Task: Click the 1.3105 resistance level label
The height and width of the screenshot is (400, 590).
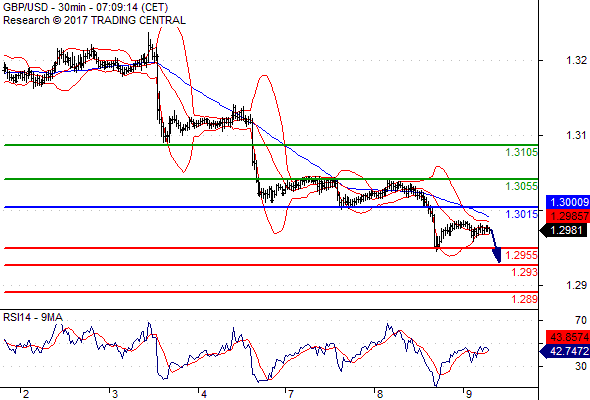Action: point(521,152)
